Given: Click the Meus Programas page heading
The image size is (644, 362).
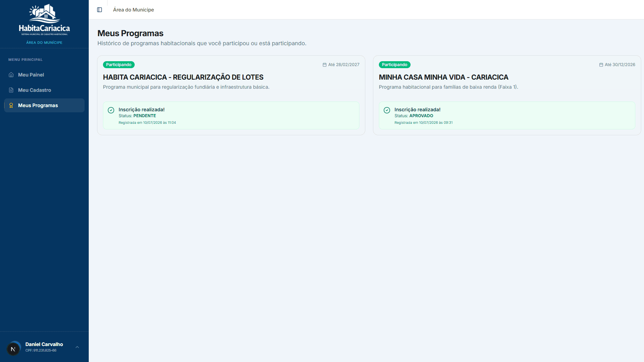Looking at the screenshot, I should point(130,33).
